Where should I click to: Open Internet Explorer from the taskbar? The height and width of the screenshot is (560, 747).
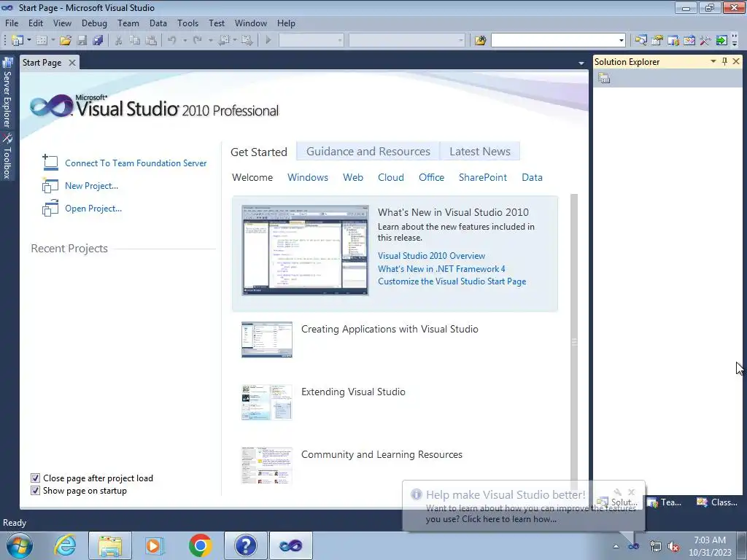pos(65,545)
